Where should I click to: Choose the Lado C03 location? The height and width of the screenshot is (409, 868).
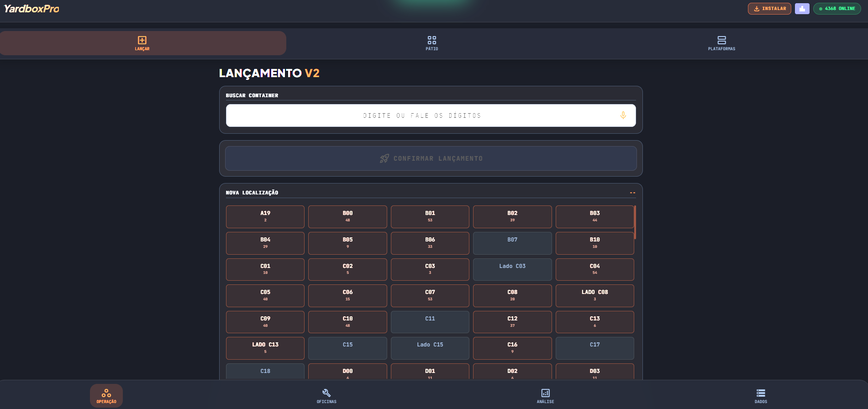512,269
